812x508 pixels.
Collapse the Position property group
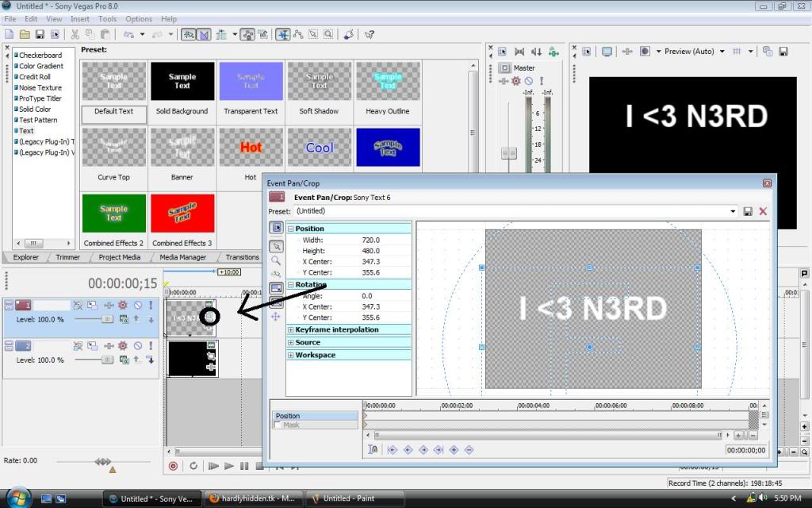(x=290, y=229)
